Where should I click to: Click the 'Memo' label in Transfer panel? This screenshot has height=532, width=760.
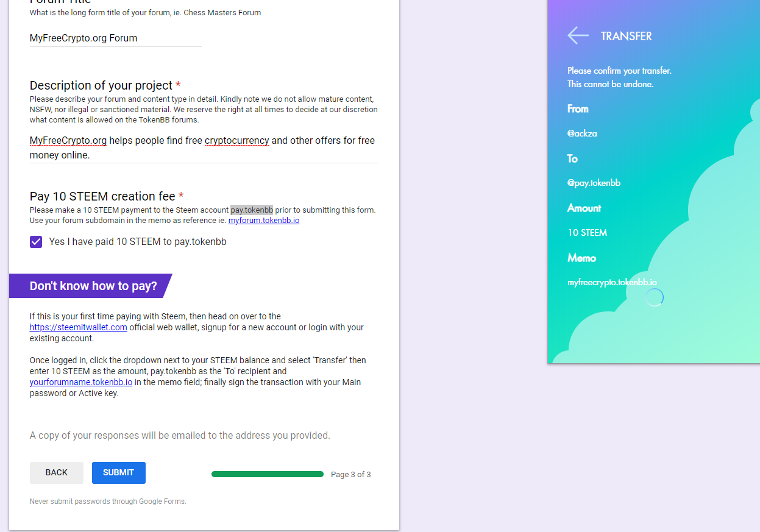(581, 258)
